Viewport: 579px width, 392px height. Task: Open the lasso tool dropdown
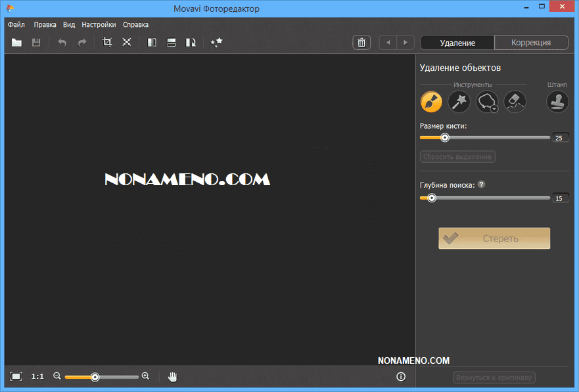click(x=494, y=108)
